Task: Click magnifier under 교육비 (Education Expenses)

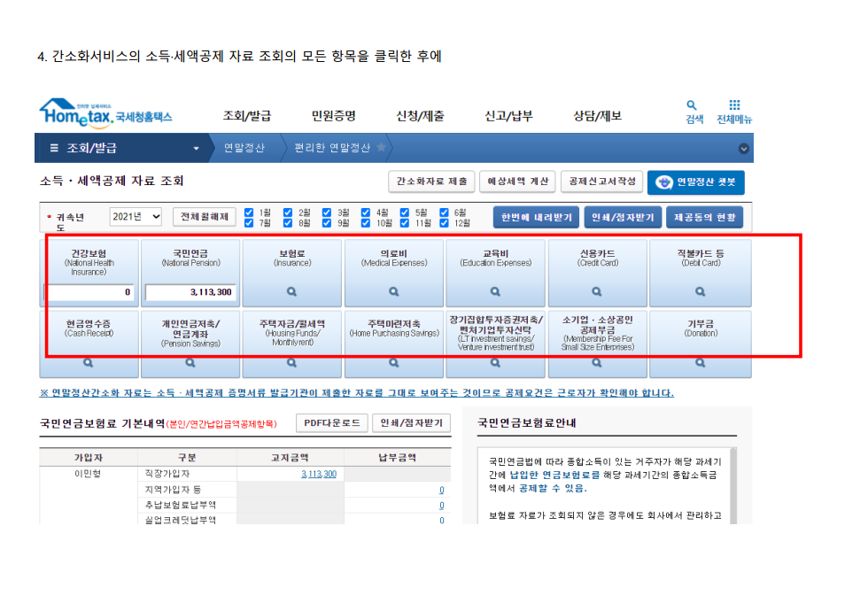Action: click(495, 291)
